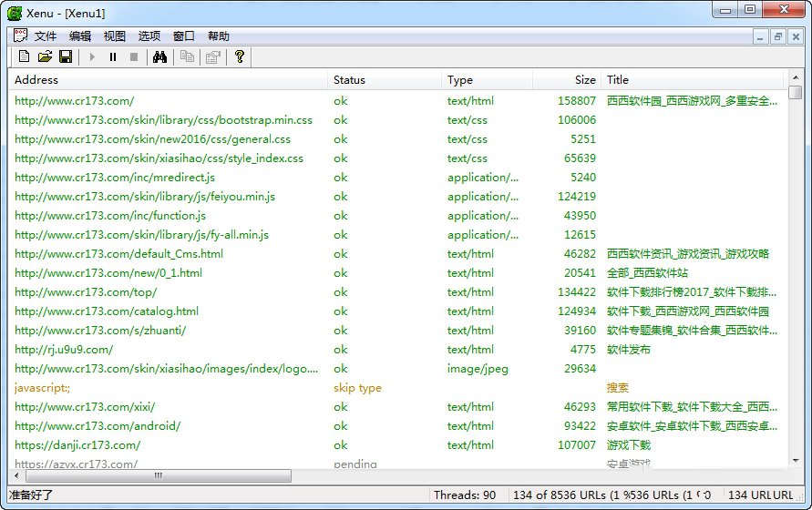Click the properties toolbar icon
The width and height of the screenshot is (812, 510).
213,57
